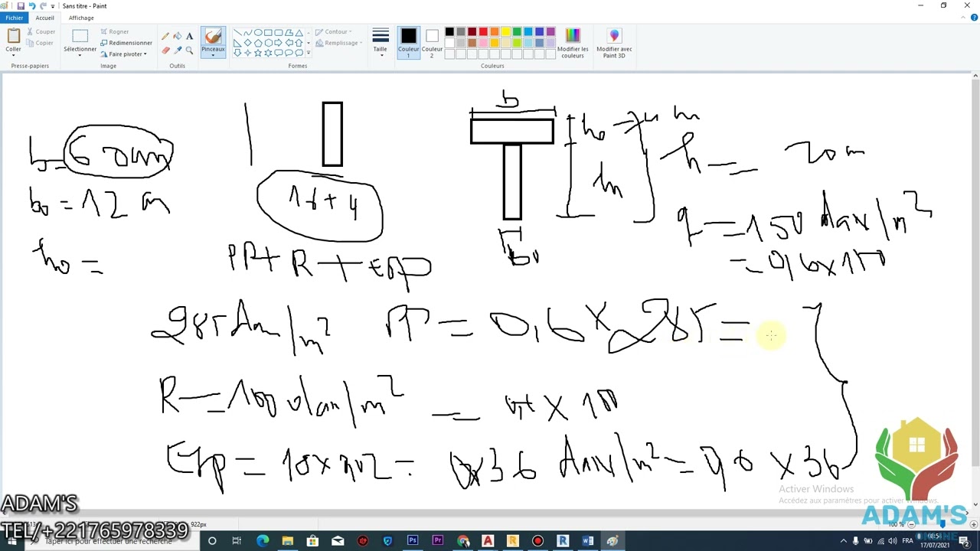Switch to the Accueil tab
The width and height of the screenshot is (980, 551).
click(x=44, y=18)
